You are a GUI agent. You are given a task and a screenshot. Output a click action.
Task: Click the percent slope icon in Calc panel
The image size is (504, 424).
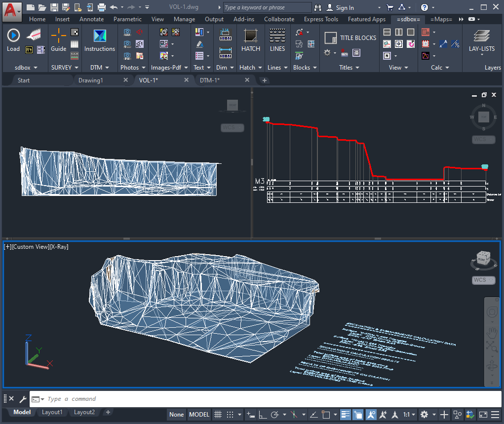coord(455,44)
